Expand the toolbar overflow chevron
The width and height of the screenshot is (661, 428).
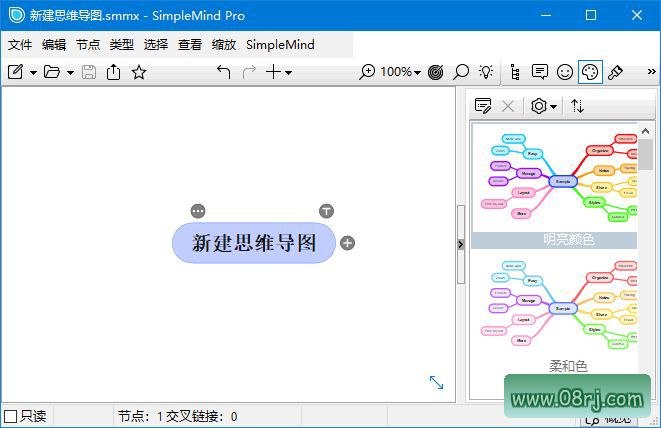coord(651,72)
